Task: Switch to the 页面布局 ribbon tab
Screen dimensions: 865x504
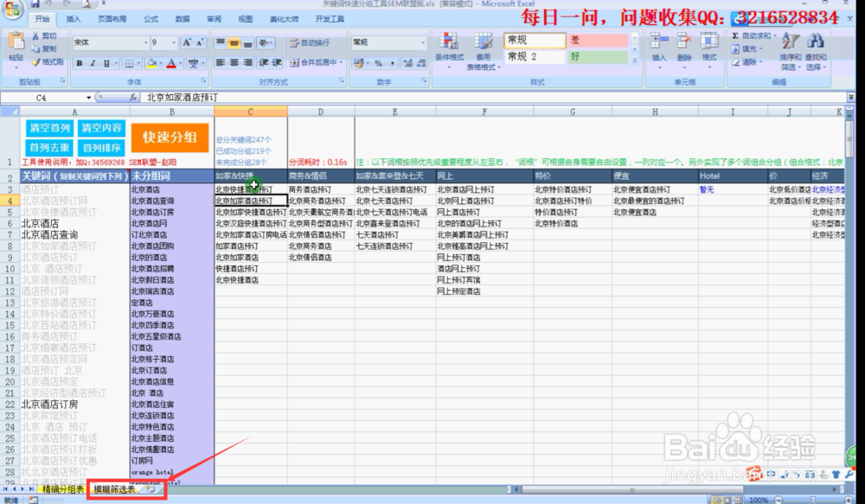Action: 112,19
